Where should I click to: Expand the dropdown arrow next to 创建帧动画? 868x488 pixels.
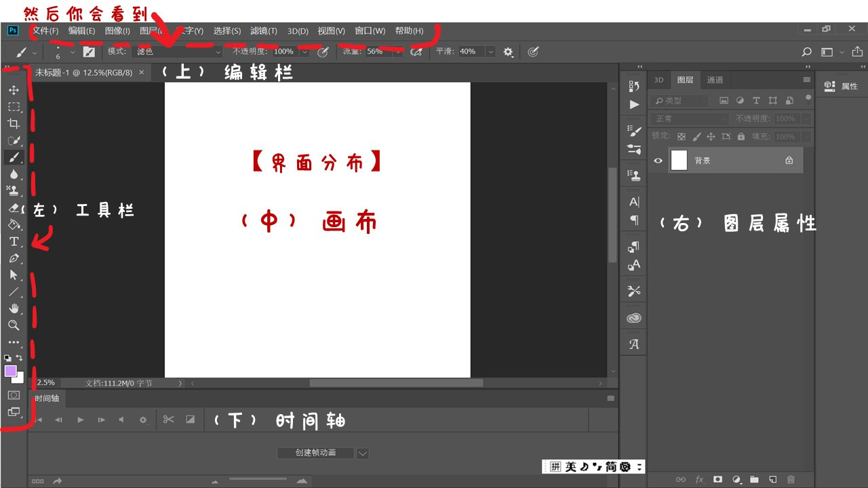pyautogui.click(x=363, y=453)
